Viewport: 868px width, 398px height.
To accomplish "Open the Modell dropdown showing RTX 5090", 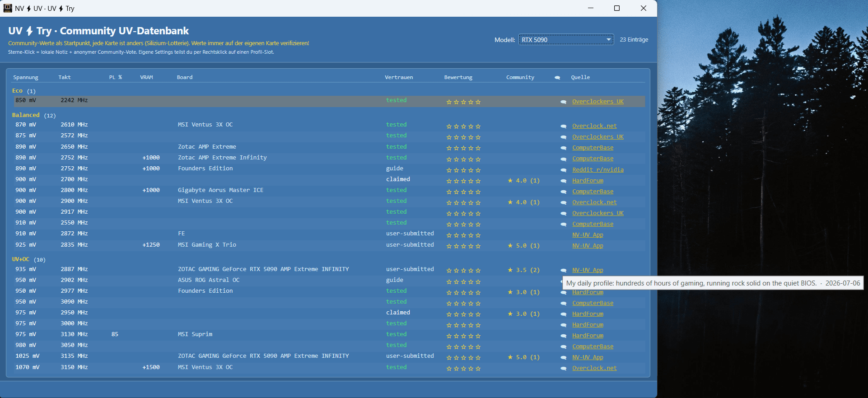I will [566, 40].
